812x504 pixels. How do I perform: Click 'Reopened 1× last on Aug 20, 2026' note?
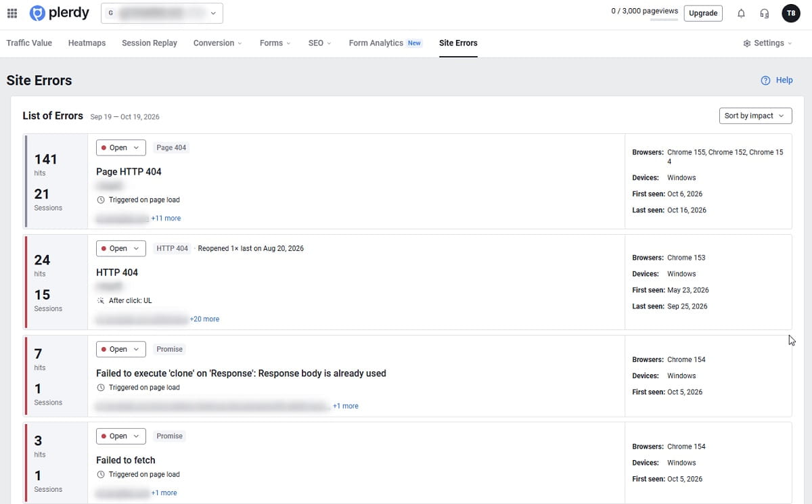pos(251,248)
